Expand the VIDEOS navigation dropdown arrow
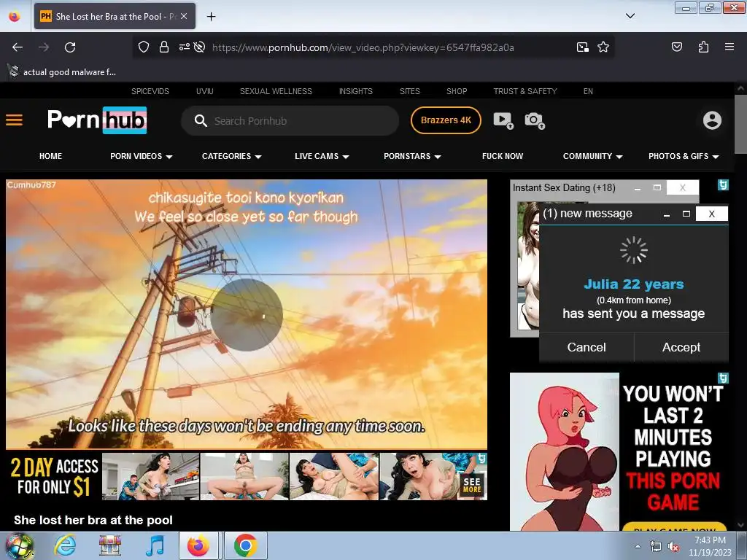Viewport: 747px width, 560px height. point(169,157)
